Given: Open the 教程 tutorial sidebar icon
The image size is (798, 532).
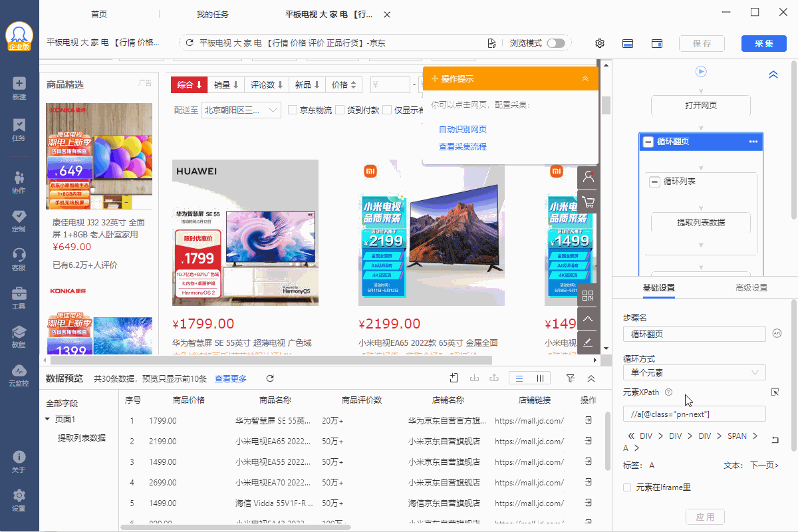Looking at the screenshot, I should [19, 336].
